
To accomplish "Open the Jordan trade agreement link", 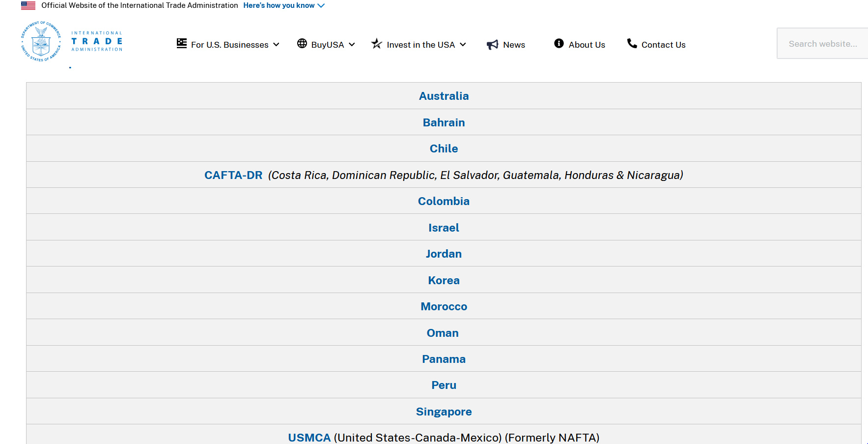I will 444,254.
